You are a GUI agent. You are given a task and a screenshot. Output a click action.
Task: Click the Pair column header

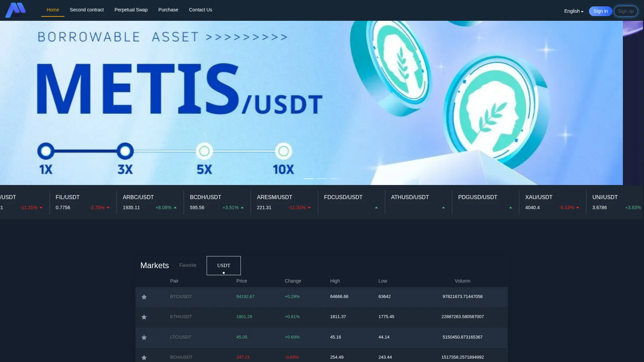(174, 281)
